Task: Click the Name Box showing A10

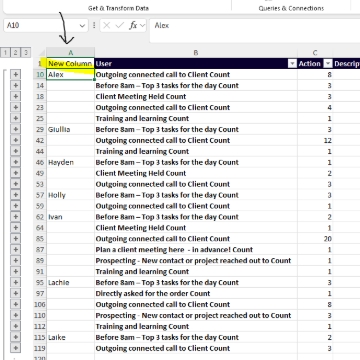Action: pyautogui.click(x=42, y=25)
